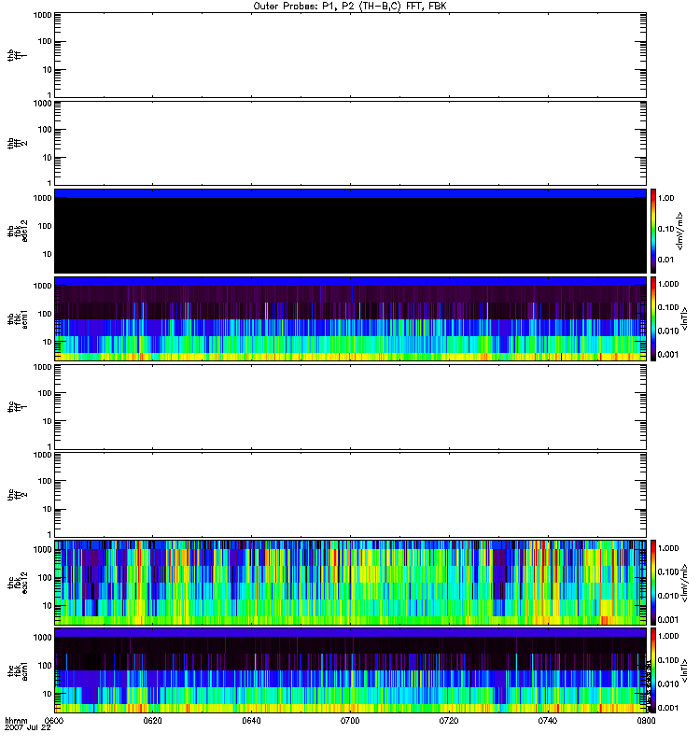Click the mV/m color bar beside the black panel
Image resolution: width=700 pixels, height=747 pixels.
[654, 230]
